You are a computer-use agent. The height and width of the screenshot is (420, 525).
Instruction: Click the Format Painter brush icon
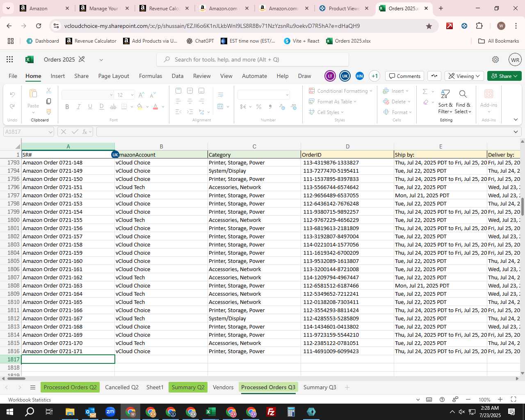click(x=49, y=112)
